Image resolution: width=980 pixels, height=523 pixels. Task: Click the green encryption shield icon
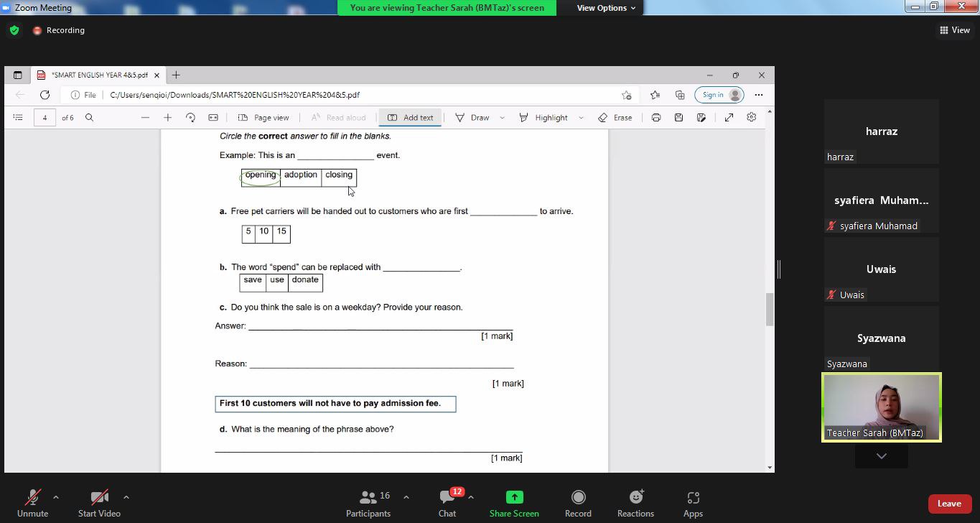(x=14, y=30)
